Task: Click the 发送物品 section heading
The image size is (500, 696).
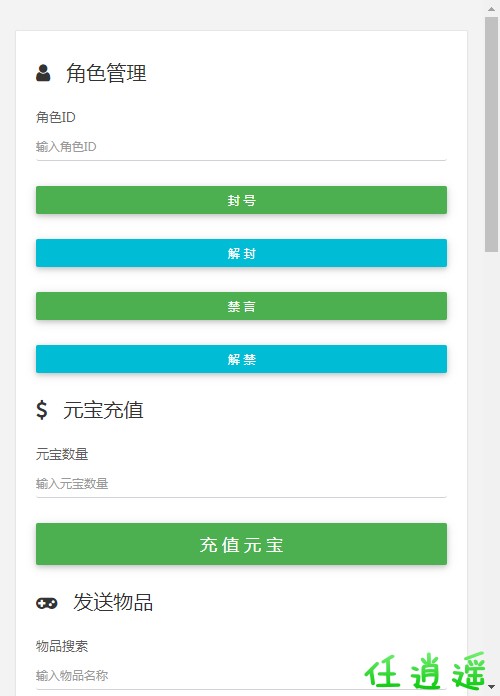Action: click(113, 603)
